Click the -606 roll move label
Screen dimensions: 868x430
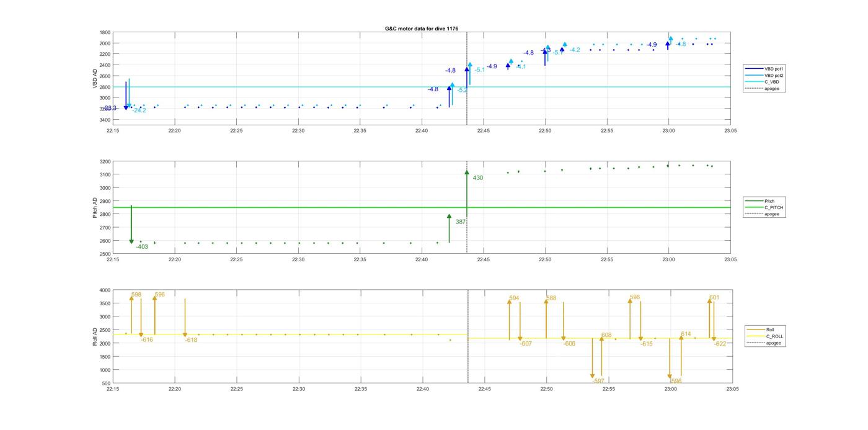click(x=569, y=344)
